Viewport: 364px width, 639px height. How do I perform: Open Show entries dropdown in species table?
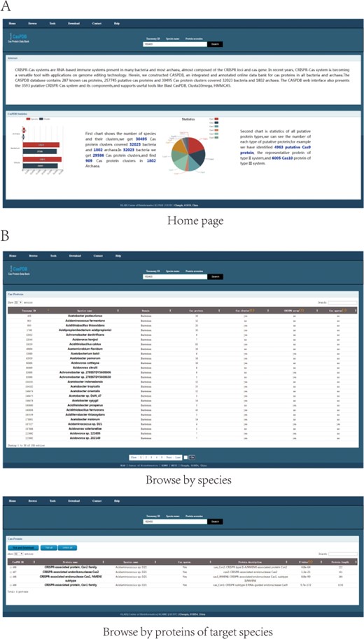pos(17,303)
